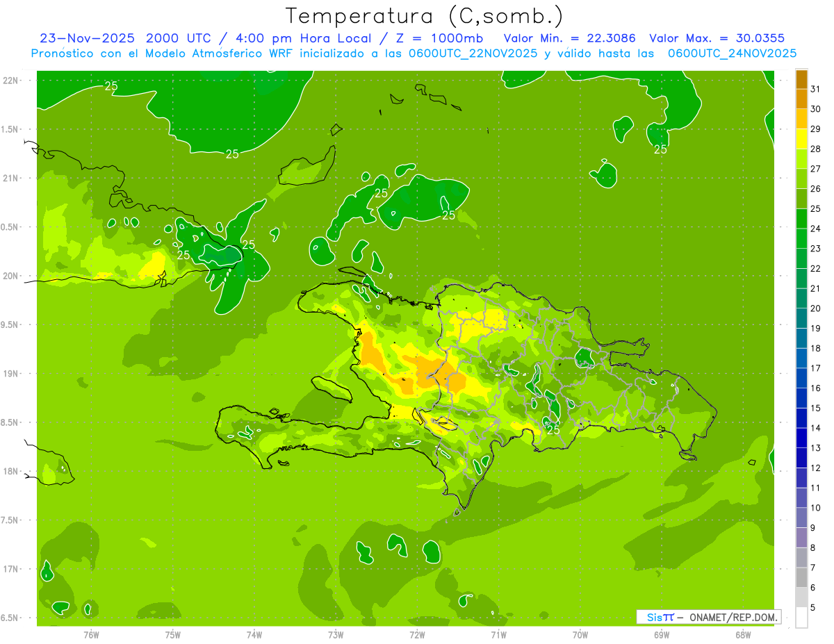Click the legend value '31'
Image resolution: width=834 pixels, height=644 pixels.
point(816,89)
